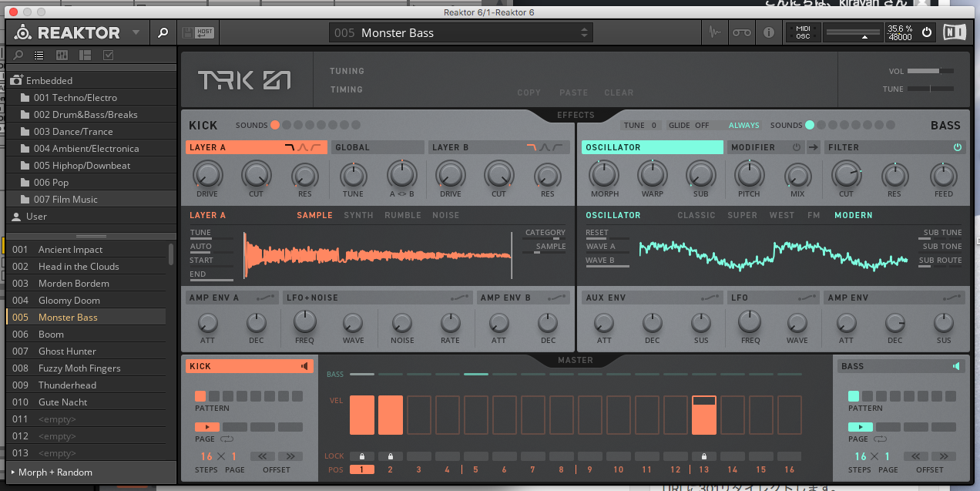The height and width of the screenshot is (491, 980).
Task: Toggle Kick page loop icon
Action: (228, 439)
